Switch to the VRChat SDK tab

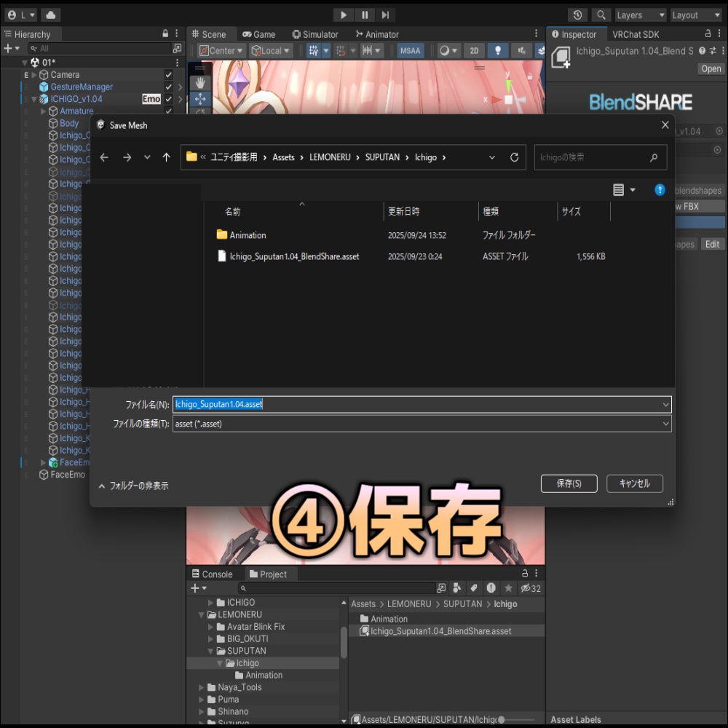[636, 34]
